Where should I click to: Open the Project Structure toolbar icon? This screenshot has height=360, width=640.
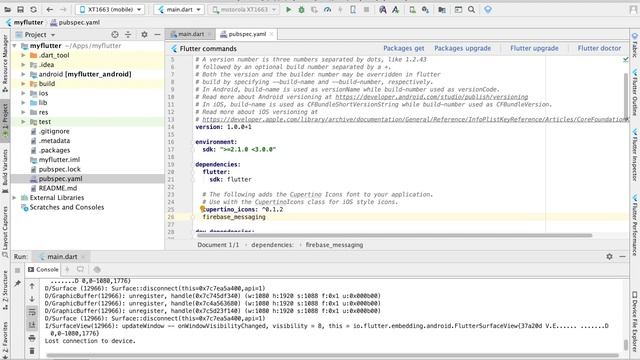(442, 9)
